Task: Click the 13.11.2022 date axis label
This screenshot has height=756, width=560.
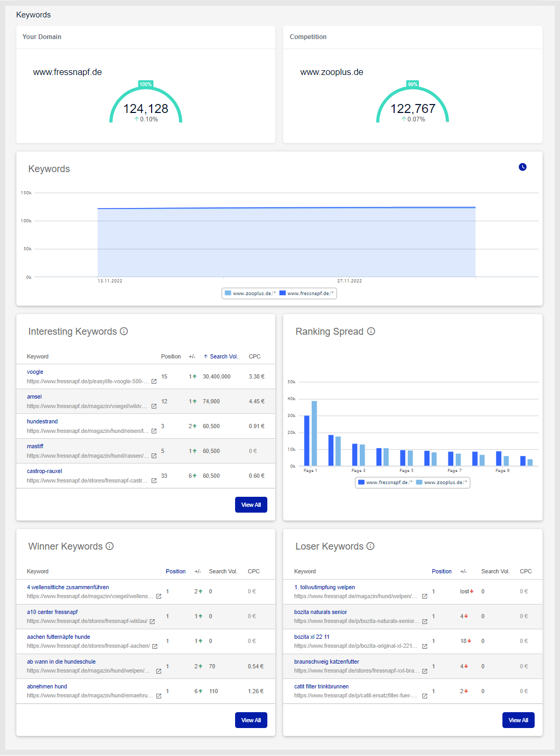Action: pos(110,281)
